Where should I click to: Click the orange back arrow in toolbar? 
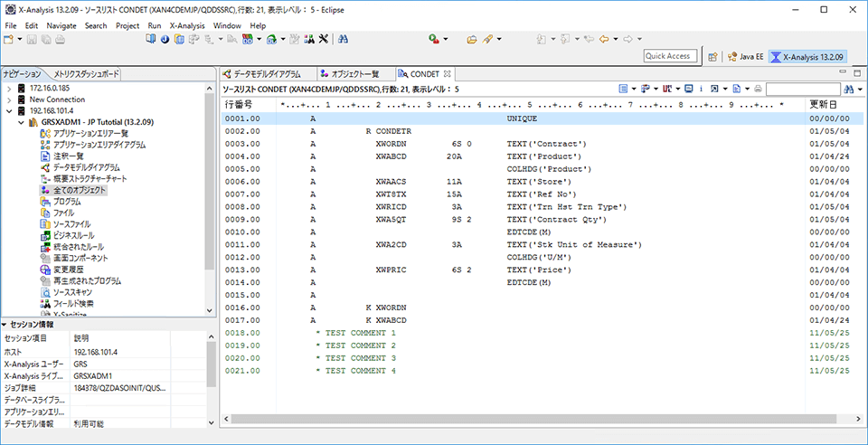605,39
